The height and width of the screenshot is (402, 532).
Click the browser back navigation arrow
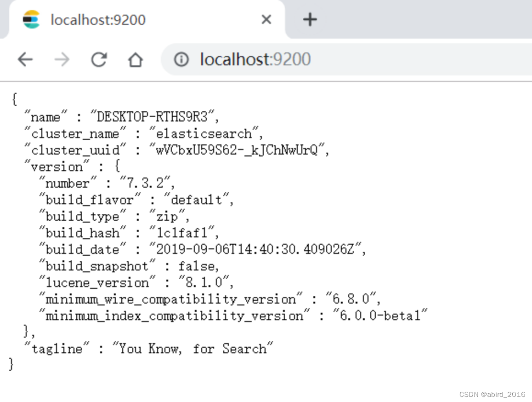(25, 59)
